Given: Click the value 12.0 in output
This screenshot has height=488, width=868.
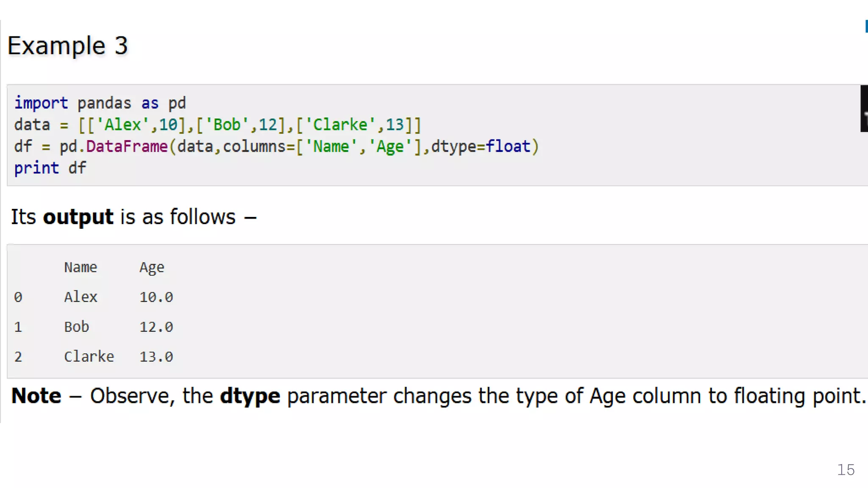Looking at the screenshot, I should click(x=156, y=327).
